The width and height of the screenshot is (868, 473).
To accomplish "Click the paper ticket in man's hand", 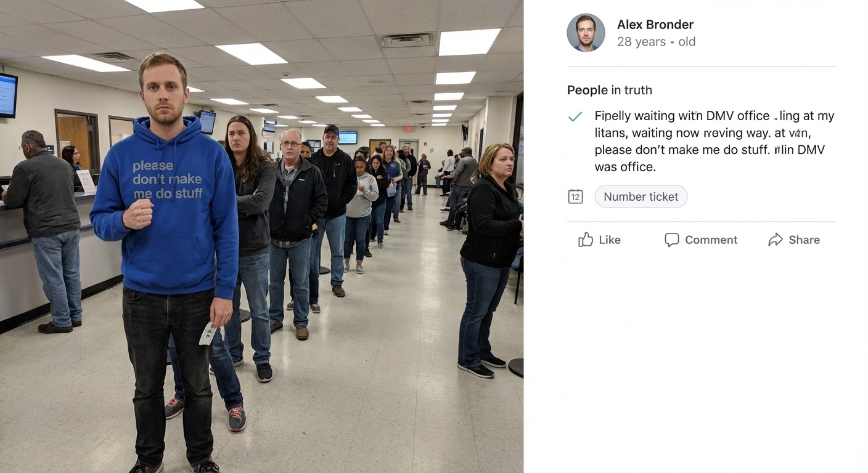I will [x=208, y=334].
